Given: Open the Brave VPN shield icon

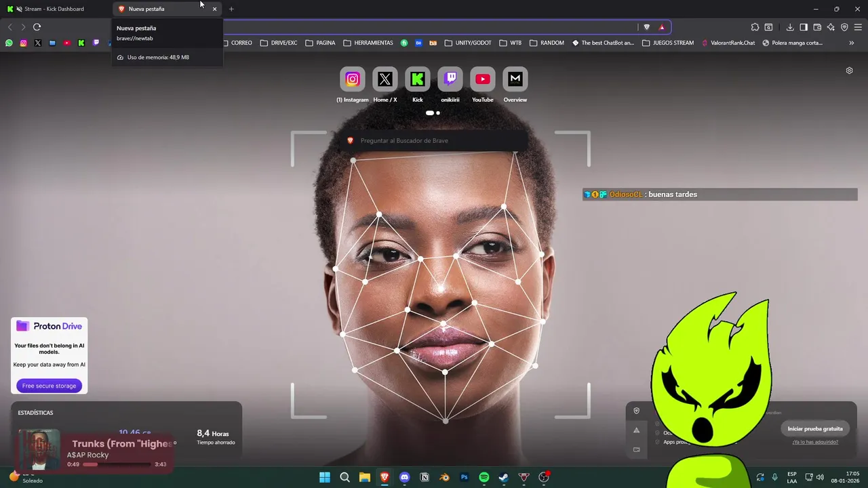Looking at the screenshot, I should 844,27.
